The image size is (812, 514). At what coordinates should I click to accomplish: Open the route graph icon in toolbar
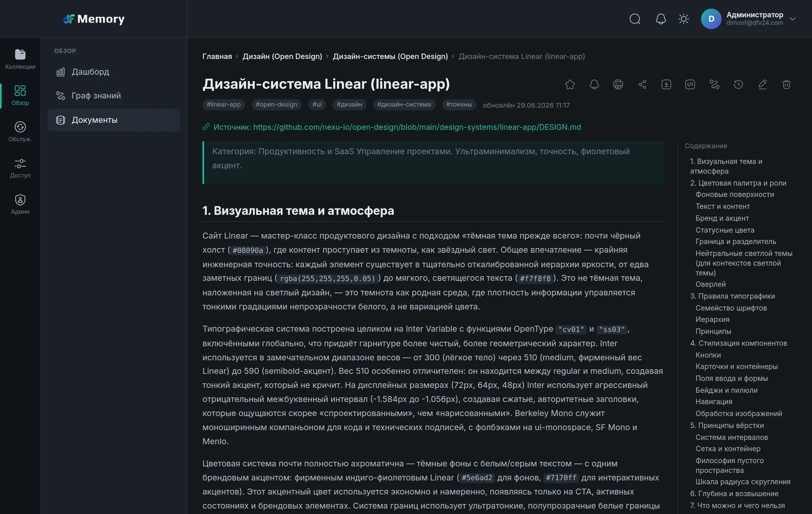coord(715,85)
